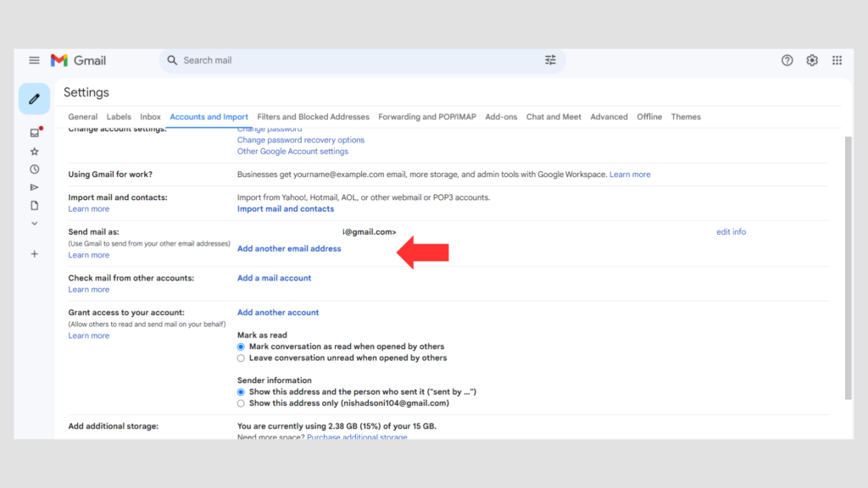Select the Accounts and Import tab
The width and height of the screenshot is (868, 488).
pos(209,117)
